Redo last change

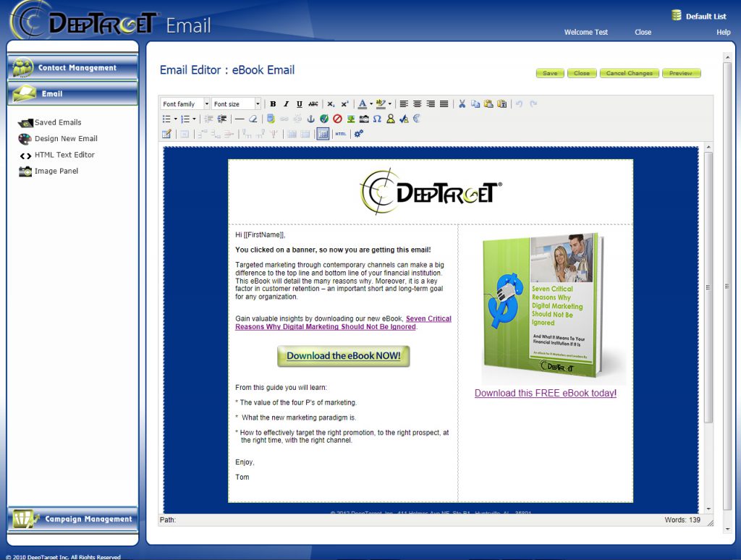coord(533,104)
